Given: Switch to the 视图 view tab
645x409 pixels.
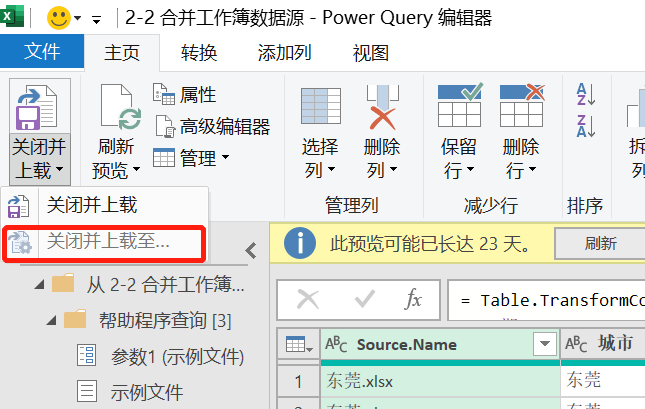Looking at the screenshot, I should [371, 53].
